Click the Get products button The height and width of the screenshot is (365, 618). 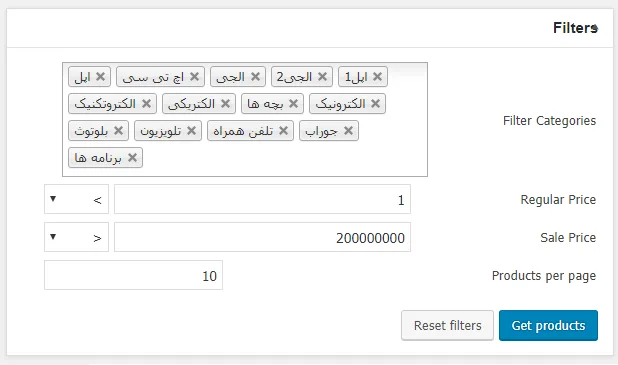point(548,326)
